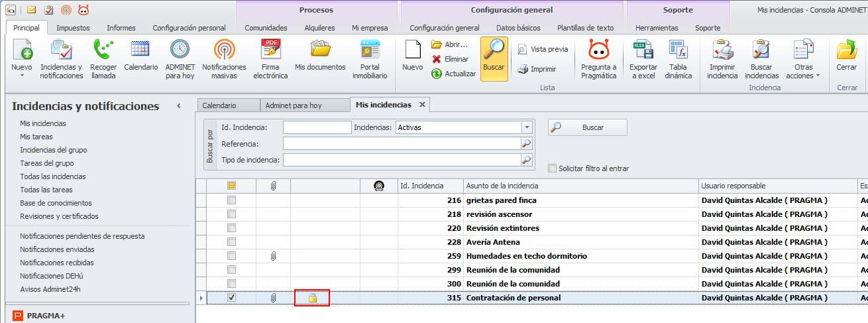Click Eliminar red cross button
Viewport: 868px width, 323px height.
coord(450,59)
